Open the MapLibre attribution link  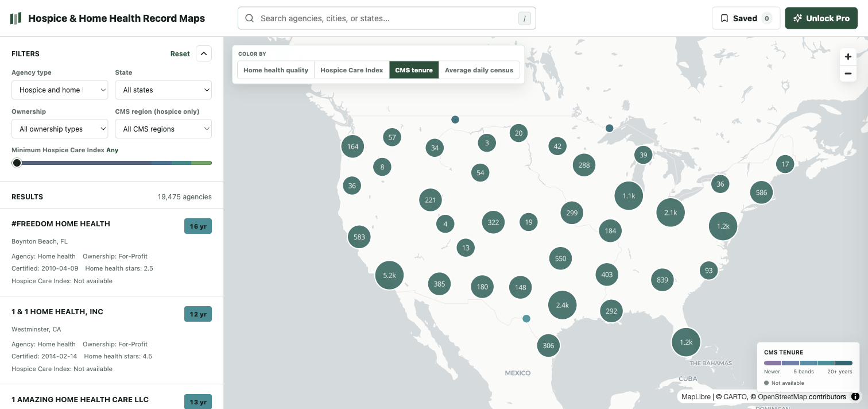tap(695, 396)
